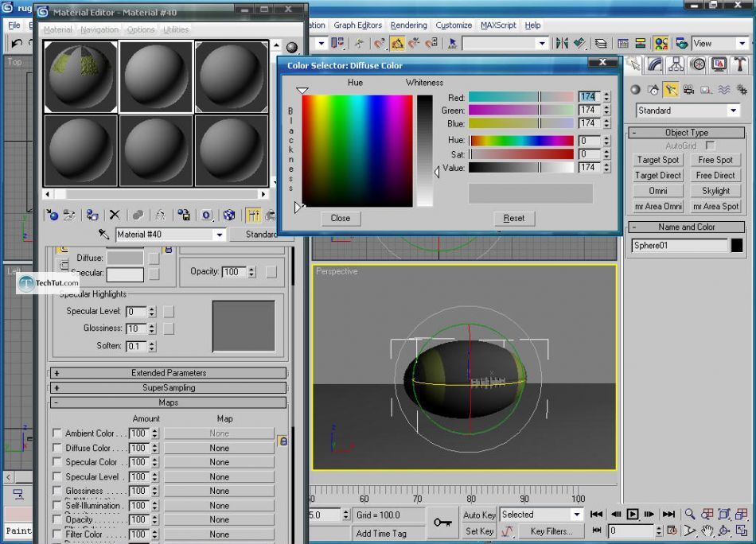Click the large Set Keys key icon

[x=442, y=523]
